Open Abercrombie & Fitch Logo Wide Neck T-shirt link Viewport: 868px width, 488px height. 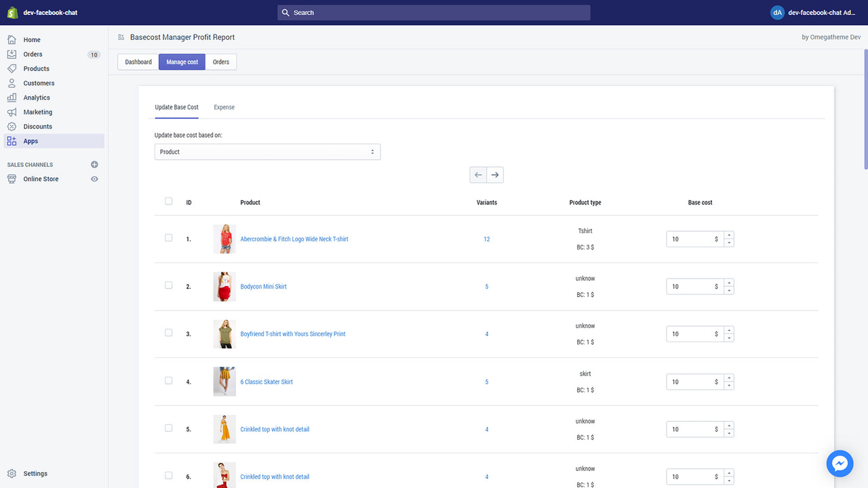point(294,239)
